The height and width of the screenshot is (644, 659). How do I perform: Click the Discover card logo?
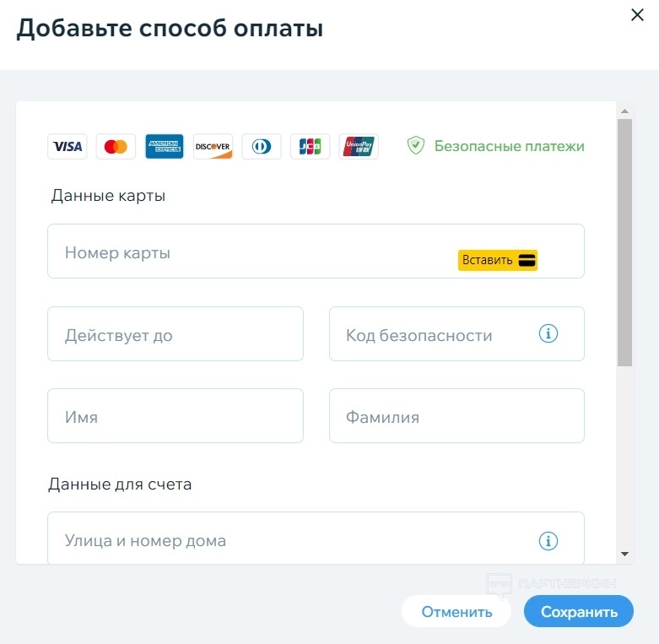[213, 146]
